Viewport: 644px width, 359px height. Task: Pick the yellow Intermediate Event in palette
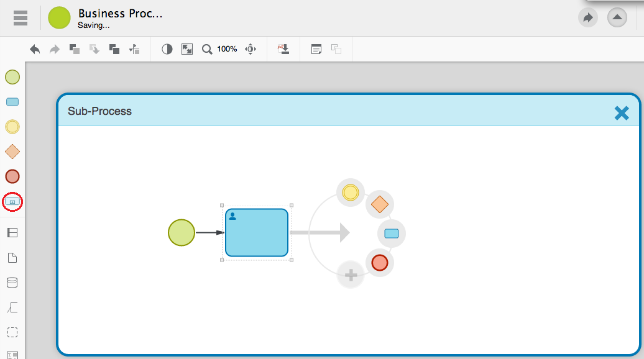12,127
